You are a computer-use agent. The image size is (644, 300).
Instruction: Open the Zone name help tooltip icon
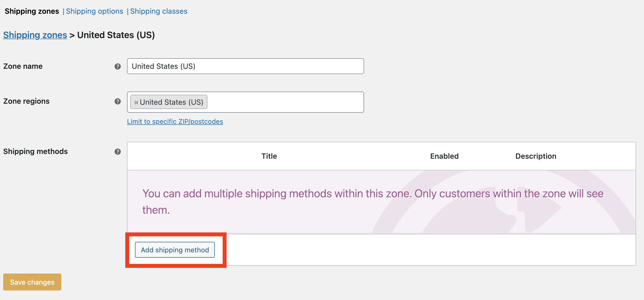(x=118, y=66)
